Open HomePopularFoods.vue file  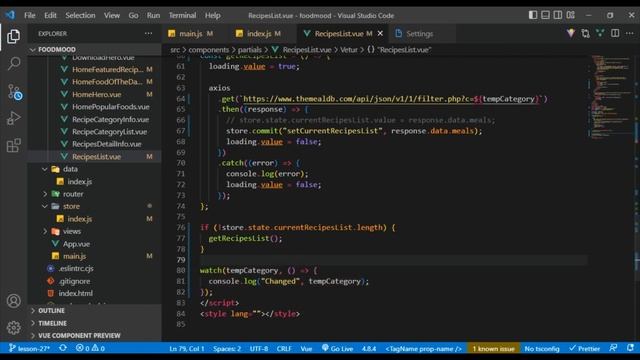point(111,107)
